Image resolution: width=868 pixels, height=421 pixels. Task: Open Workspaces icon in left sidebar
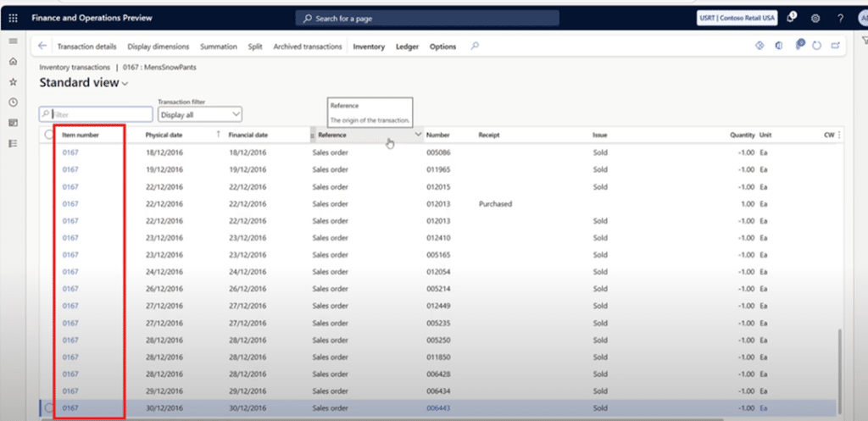pyautogui.click(x=14, y=123)
